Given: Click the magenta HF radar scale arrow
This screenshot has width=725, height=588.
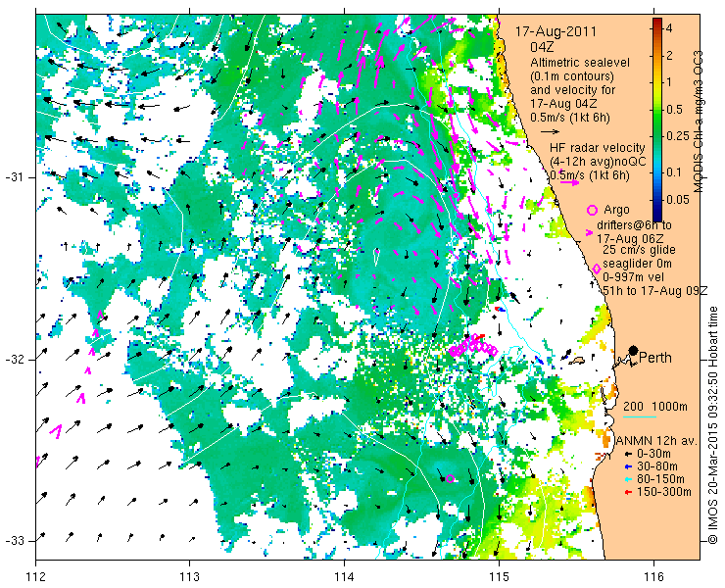Looking at the screenshot, I should pyautogui.click(x=569, y=182).
